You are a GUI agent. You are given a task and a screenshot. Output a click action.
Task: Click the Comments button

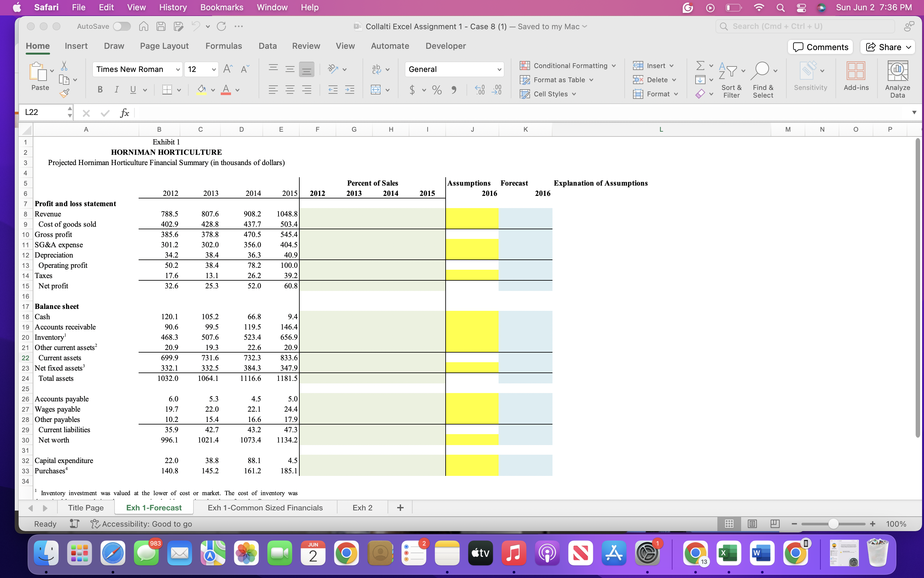[x=820, y=47]
